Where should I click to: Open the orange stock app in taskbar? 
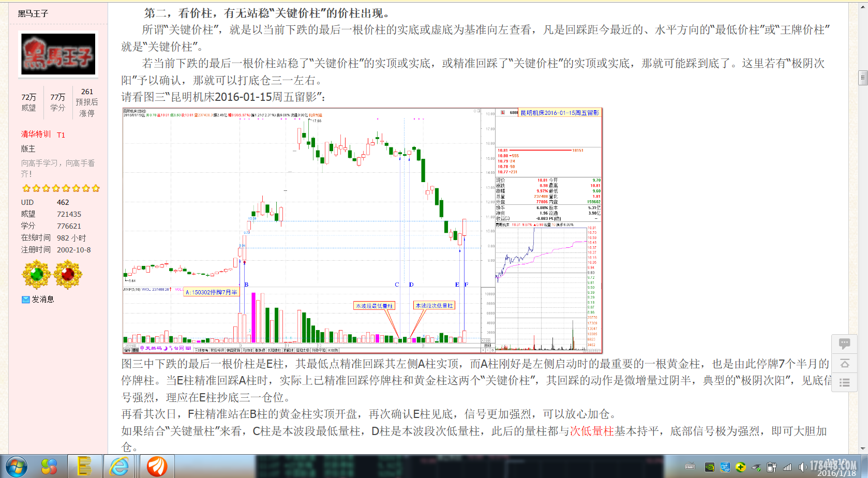click(157, 467)
